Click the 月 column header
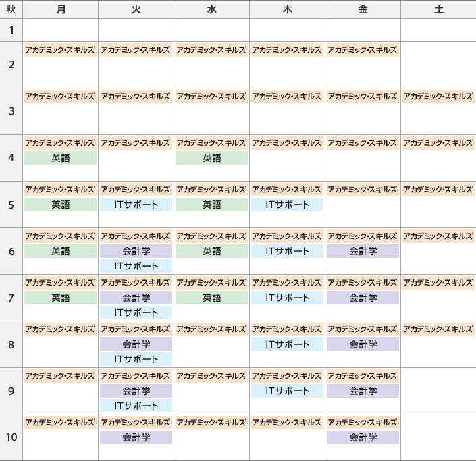This screenshot has height=461, width=476. (x=60, y=9)
